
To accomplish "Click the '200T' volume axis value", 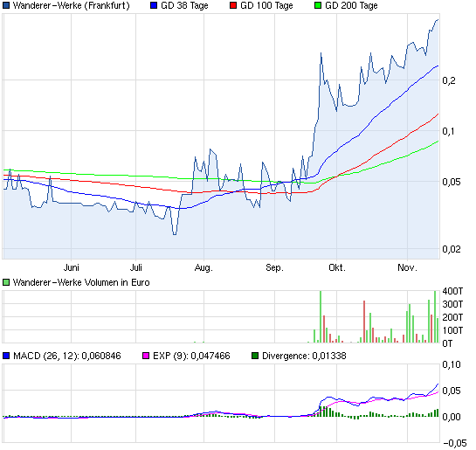I will coord(452,317).
